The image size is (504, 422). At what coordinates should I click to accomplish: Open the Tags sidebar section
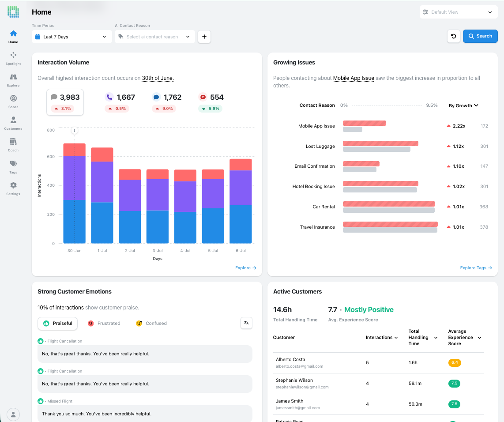click(13, 167)
